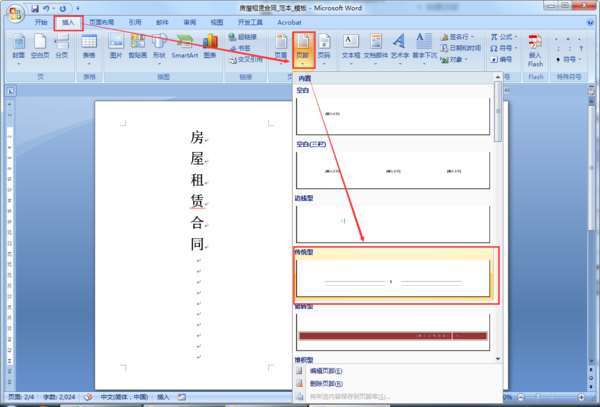This screenshot has height=407, width=600.
Task: Insert a 分页 page break
Action: [x=62, y=47]
